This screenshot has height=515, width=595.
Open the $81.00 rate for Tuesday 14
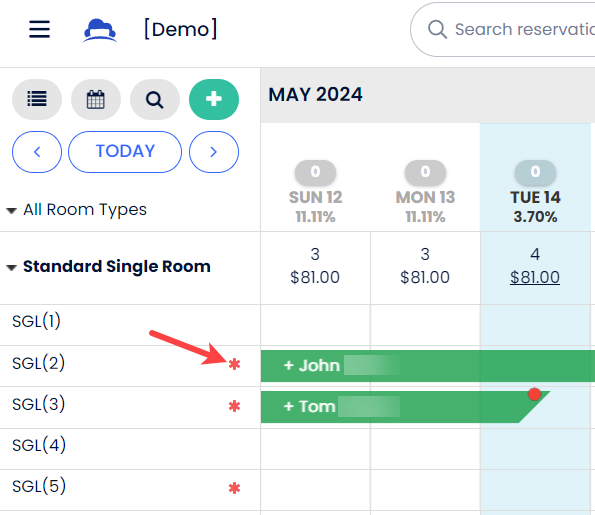click(535, 277)
